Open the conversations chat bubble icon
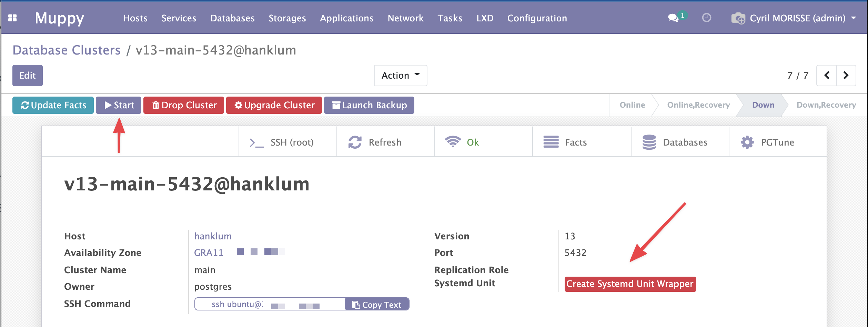 [x=673, y=18]
